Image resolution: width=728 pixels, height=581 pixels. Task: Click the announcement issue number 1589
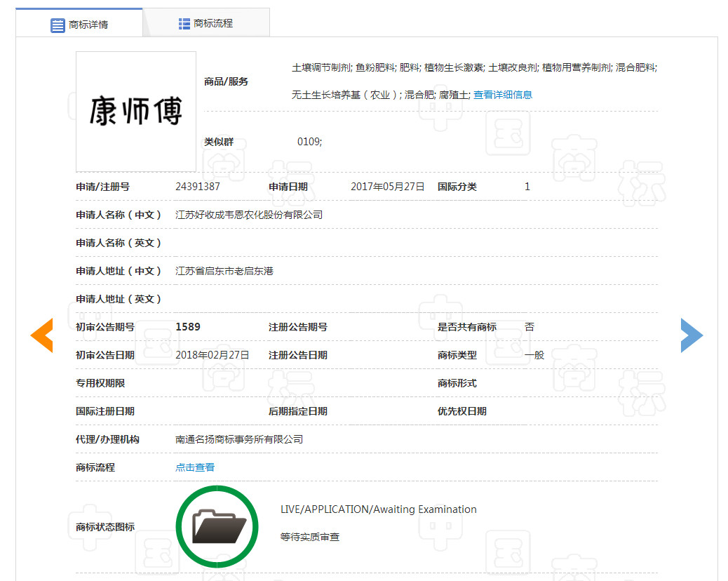click(188, 327)
